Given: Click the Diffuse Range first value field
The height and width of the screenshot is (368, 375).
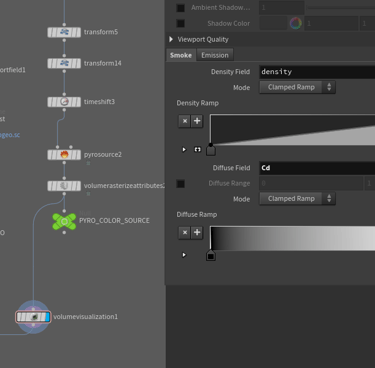Looking at the screenshot, I should (311, 183).
